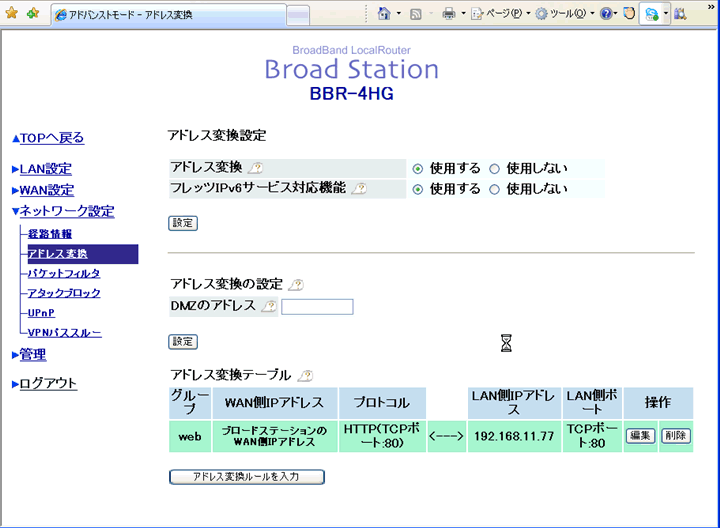Select 使用しない for フレッツIPv6サービス対応機能
Image resolution: width=720 pixels, height=528 pixels.
click(x=494, y=189)
